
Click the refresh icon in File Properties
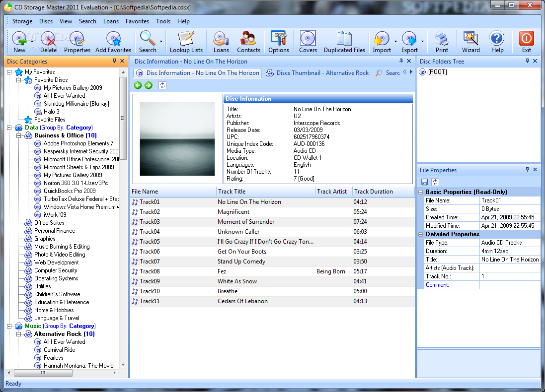pyautogui.click(x=435, y=182)
